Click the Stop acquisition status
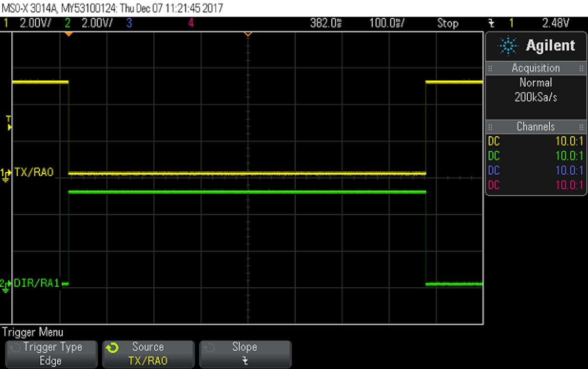588x369 pixels. pyautogui.click(x=447, y=23)
